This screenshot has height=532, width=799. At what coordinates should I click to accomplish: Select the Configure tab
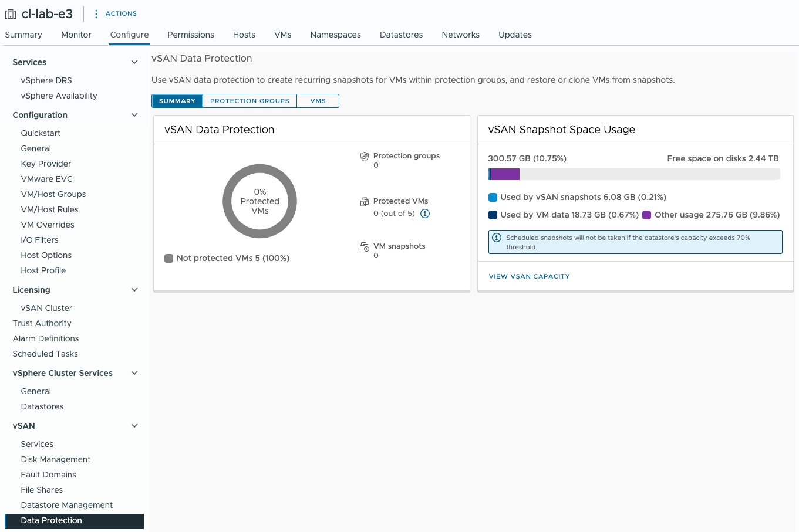tap(130, 35)
